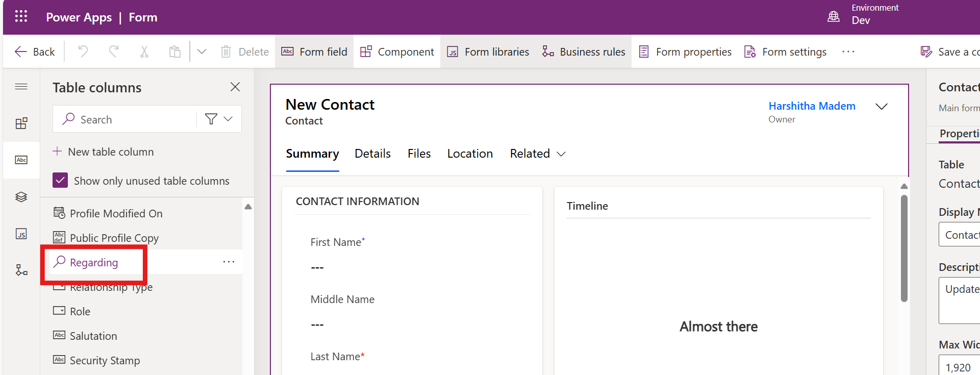Open more options for Regarding column
This screenshot has height=375, width=980.
229,262
